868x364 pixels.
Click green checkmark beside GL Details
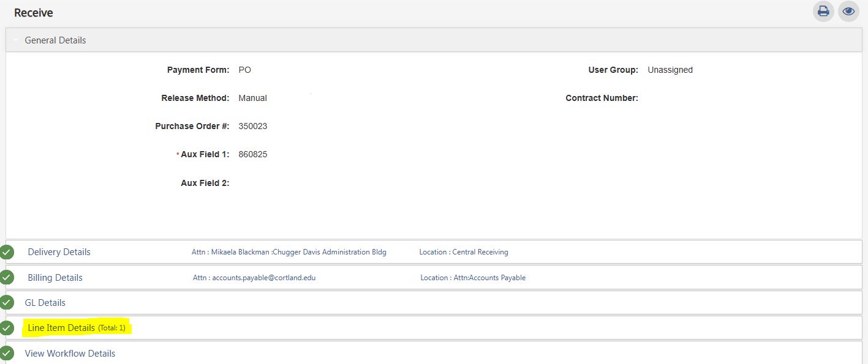[7, 303]
